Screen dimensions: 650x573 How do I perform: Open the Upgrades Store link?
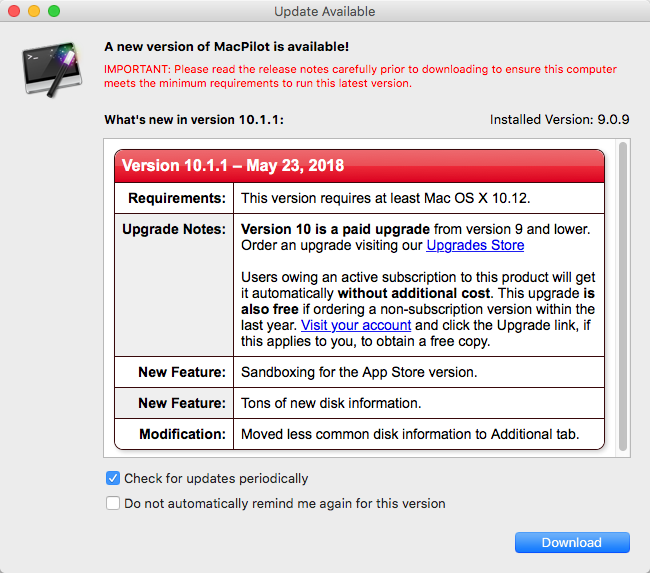475,245
